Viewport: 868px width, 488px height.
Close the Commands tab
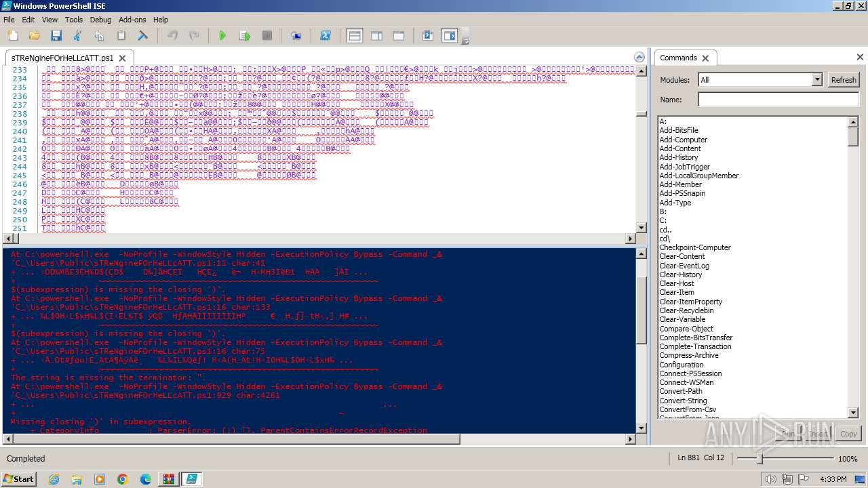coord(705,58)
